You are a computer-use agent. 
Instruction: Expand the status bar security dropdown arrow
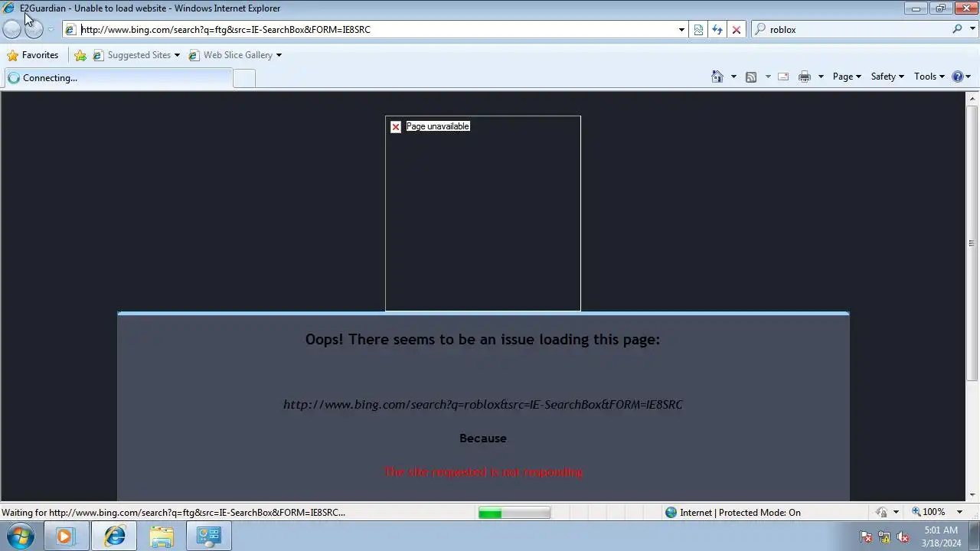click(896, 513)
